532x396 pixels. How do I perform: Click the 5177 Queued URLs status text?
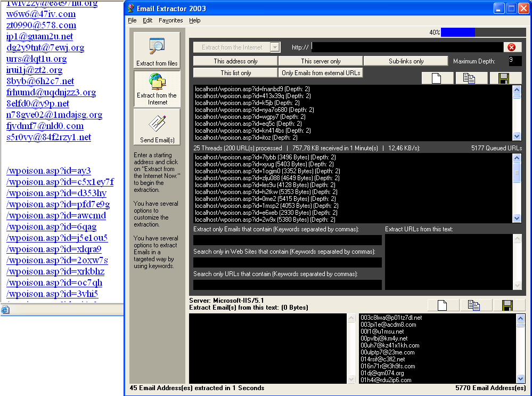[x=497, y=148]
